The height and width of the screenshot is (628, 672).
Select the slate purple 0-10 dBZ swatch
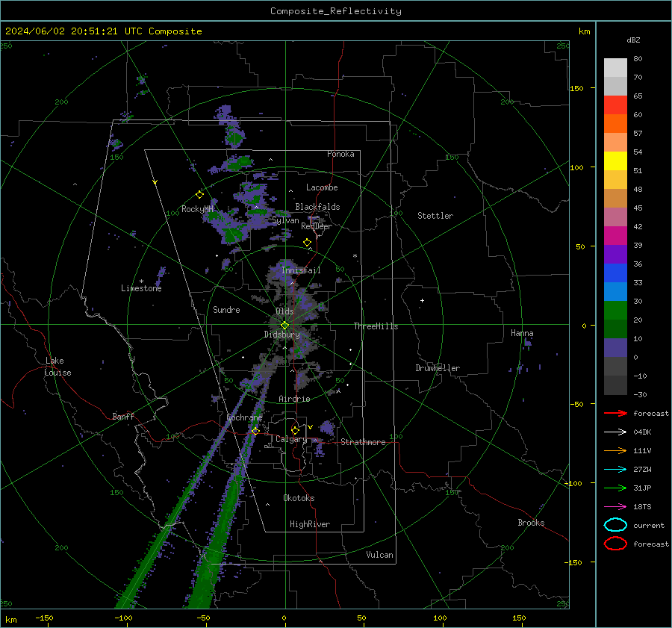tap(615, 348)
